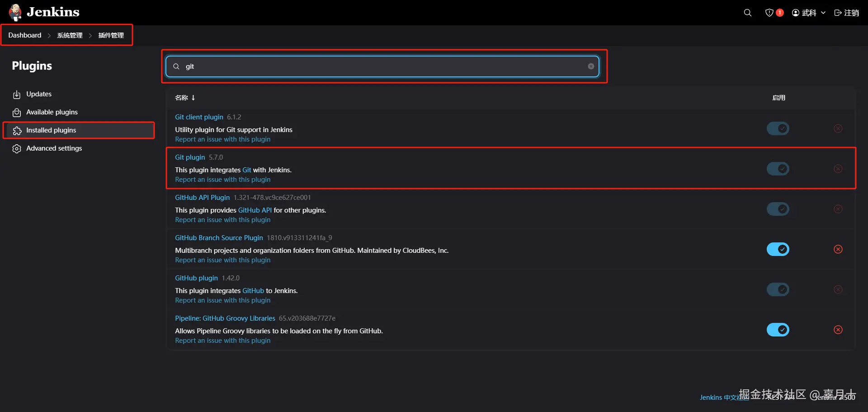The height and width of the screenshot is (412, 868).
Task: Switch to Available plugins
Action: [52, 112]
